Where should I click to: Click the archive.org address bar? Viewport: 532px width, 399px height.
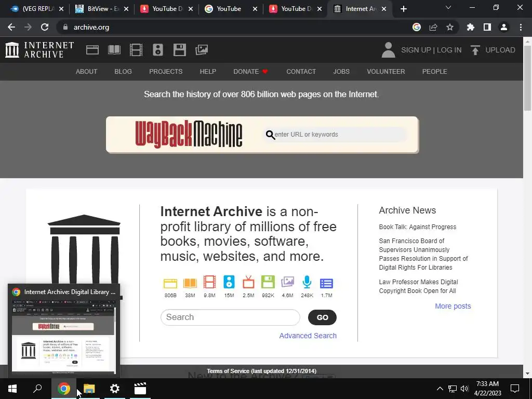click(x=234, y=27)
